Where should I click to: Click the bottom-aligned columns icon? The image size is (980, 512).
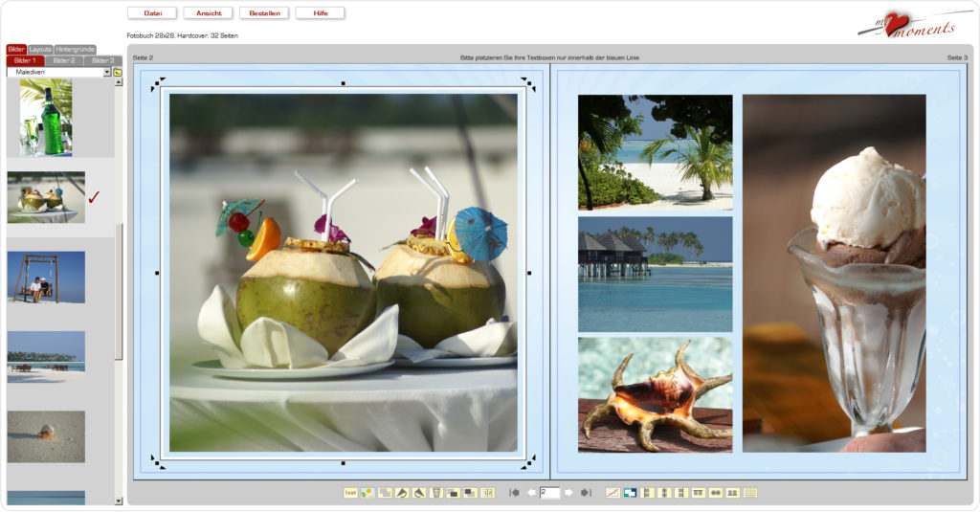click(x=732, y=493)
